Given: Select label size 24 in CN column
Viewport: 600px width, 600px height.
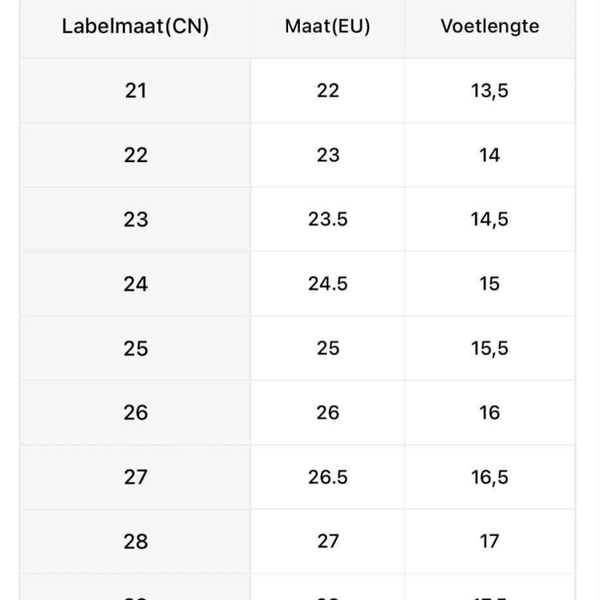Looking at the screenshot, I should coord(135,284).
